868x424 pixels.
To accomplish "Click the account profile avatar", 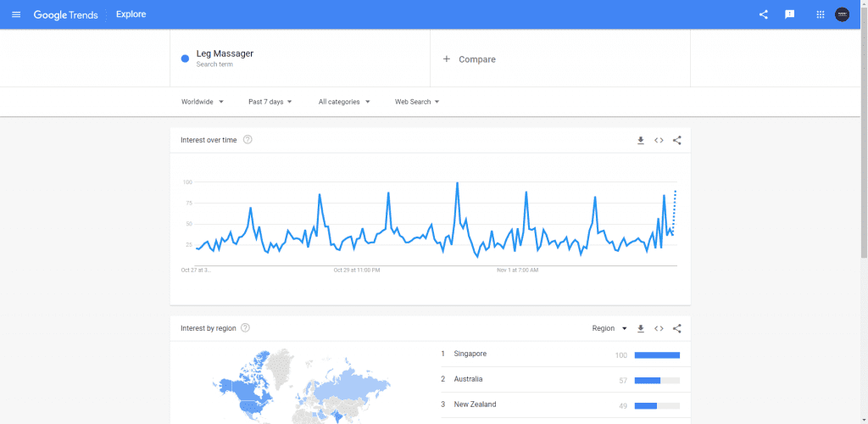I will [842, 14].
